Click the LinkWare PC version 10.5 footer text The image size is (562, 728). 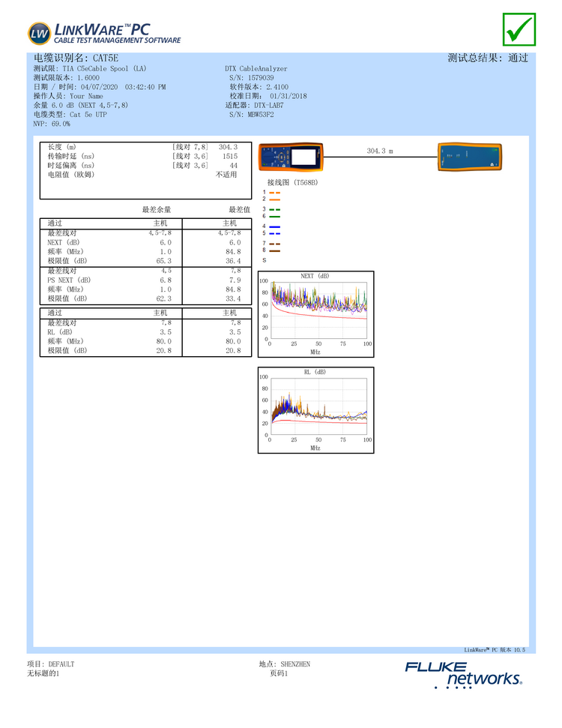[x=495, y=650]
